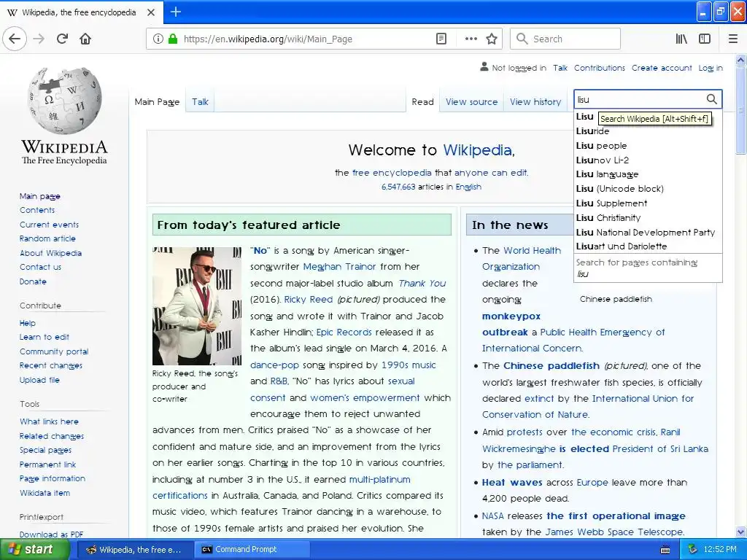Select Lisu Christianity suggestion

648,217
